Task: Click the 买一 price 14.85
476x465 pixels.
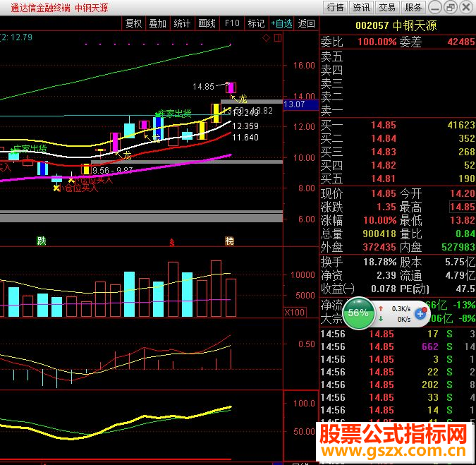Action: pyautogui.click(x=384, y=125)
